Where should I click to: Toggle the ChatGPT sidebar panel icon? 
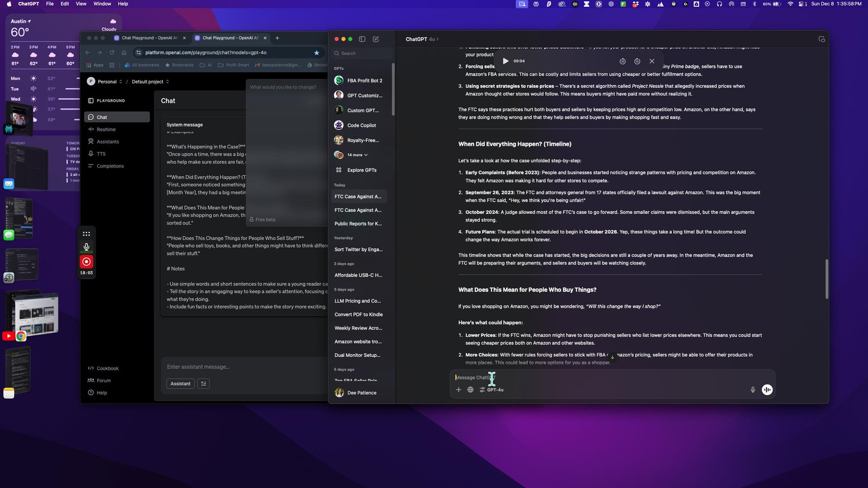click(x=362, y=39)
